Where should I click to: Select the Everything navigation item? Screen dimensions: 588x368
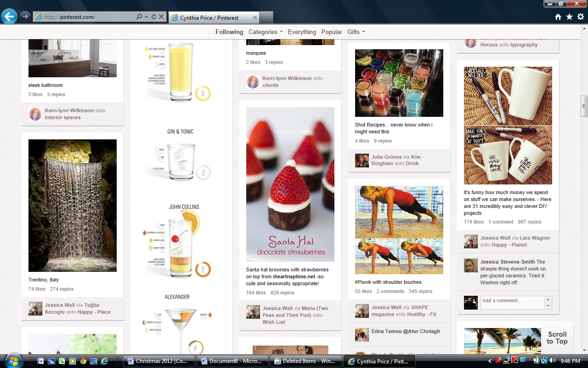[302, 32]
